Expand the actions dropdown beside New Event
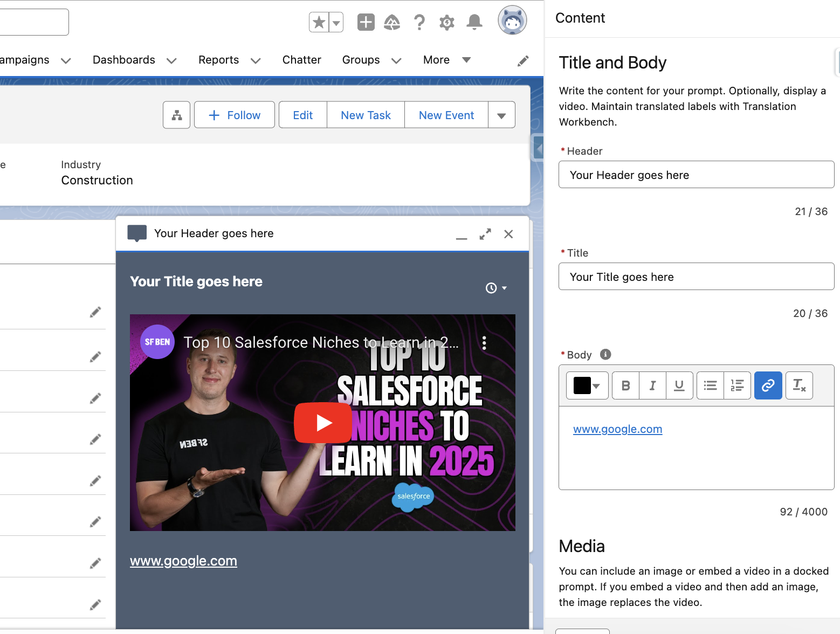Screen dimensions: 840x634 tap(501, 115)
